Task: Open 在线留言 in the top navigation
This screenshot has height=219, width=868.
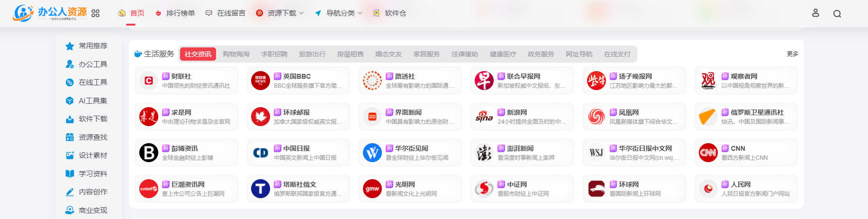Action: tap(225, 13)
